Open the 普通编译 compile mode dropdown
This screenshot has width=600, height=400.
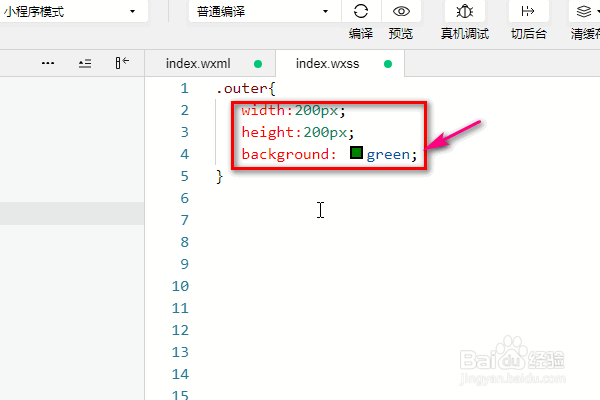pos(264,11)
